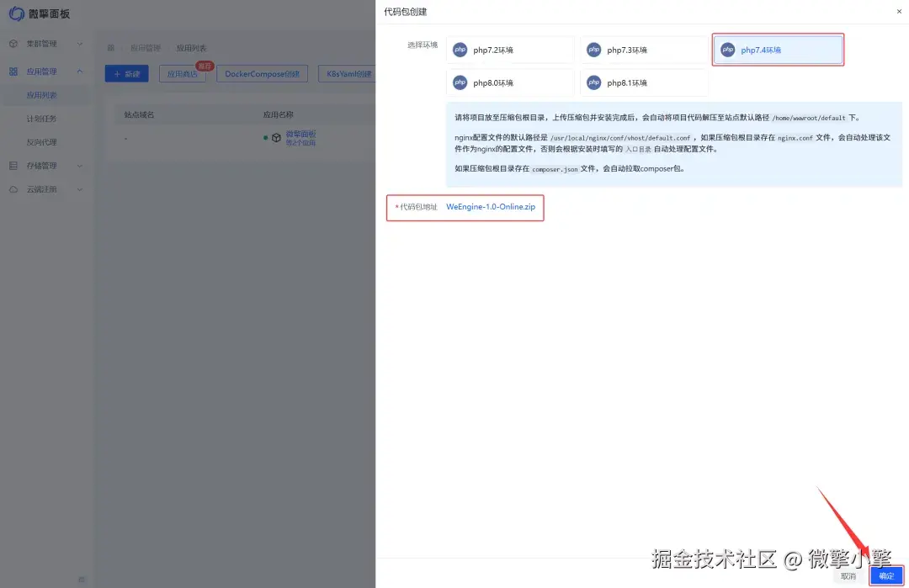Click the 集群管理 cube icon in sidebar
Image resolution: width=909 pixels, height=588 pixels.
[x=12, y=43]
